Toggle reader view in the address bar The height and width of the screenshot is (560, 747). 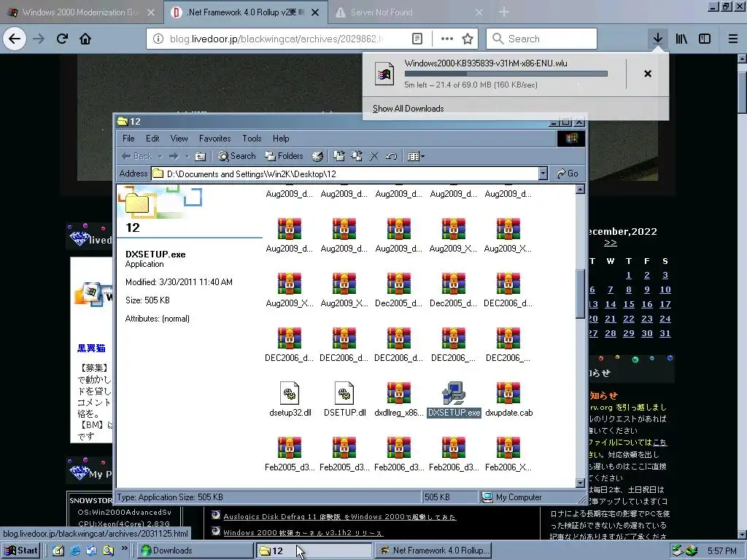[x=417, y=39]
